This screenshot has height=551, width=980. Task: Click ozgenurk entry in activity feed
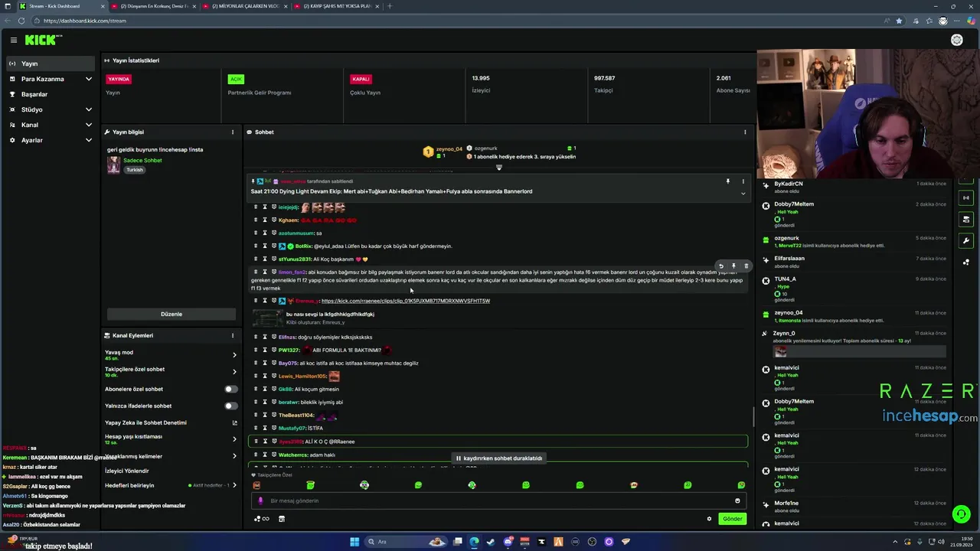tap(854, 242)
